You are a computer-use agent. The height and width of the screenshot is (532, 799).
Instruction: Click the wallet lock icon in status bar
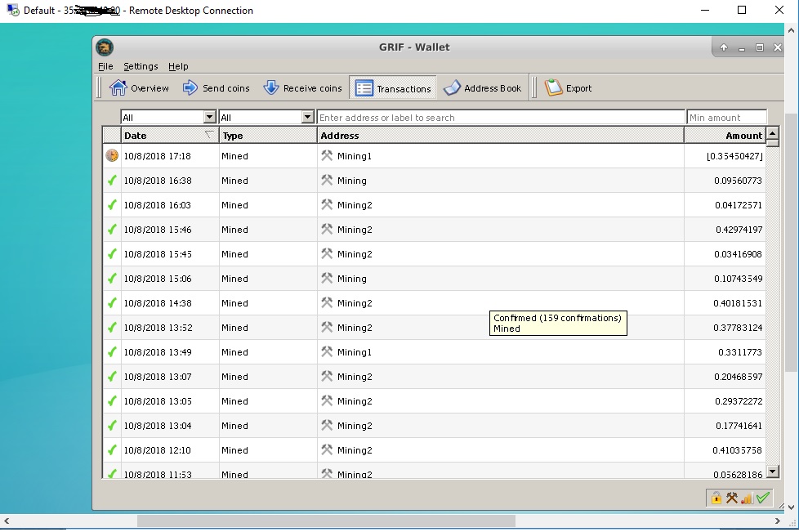716,498
